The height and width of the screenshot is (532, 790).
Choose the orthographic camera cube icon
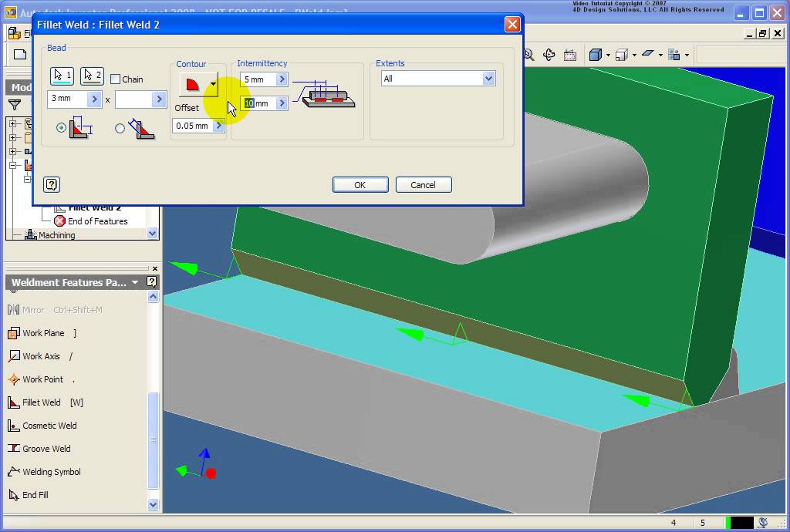click(622, 55)
